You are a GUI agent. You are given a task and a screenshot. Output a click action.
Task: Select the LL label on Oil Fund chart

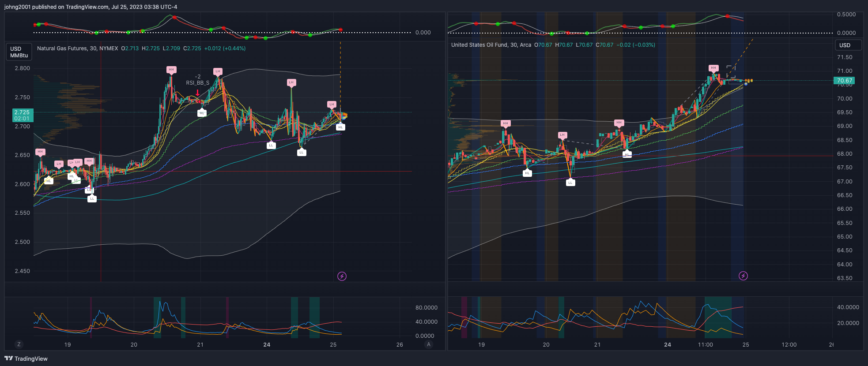[x=570, y=182]
